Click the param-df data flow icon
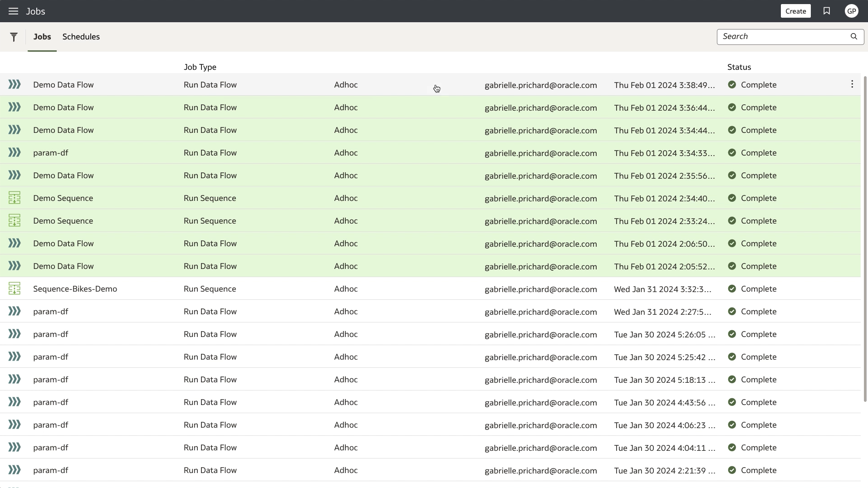Screen dimensions: 868x488 (14, 153)
